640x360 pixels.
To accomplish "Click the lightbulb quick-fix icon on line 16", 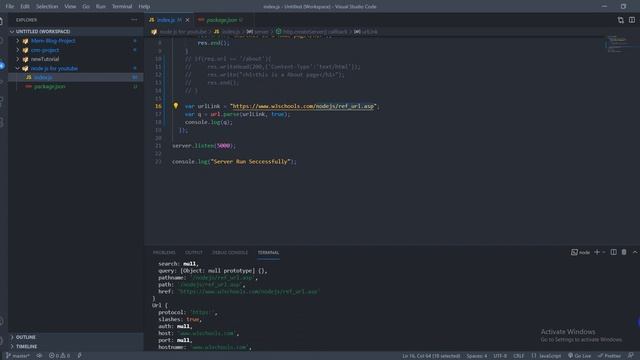I will [176, 106].
